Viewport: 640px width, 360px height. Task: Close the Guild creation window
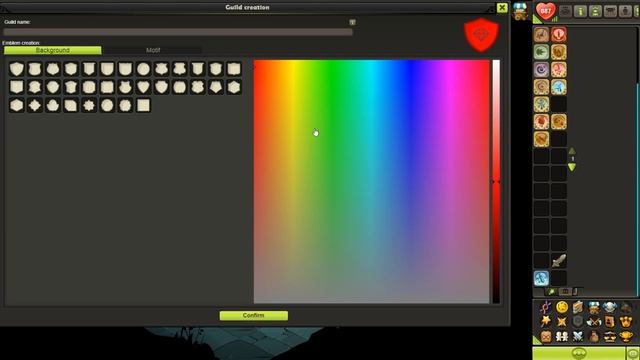502,8
